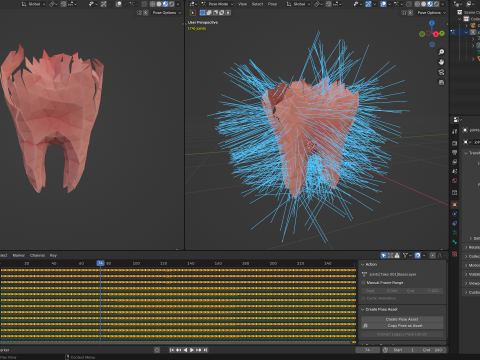Click the Start frame field
480x360 pixels.
(403, 350)
